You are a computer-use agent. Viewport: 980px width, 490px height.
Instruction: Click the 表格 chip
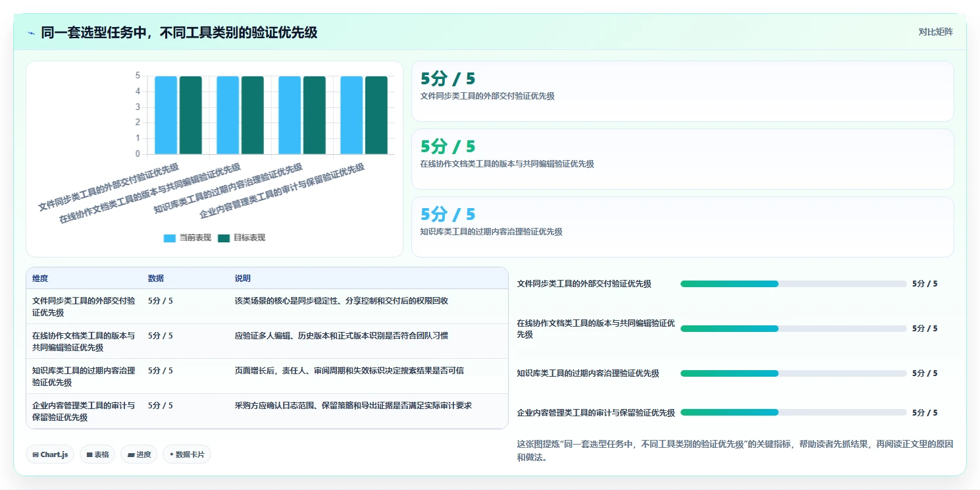[97, 454]
